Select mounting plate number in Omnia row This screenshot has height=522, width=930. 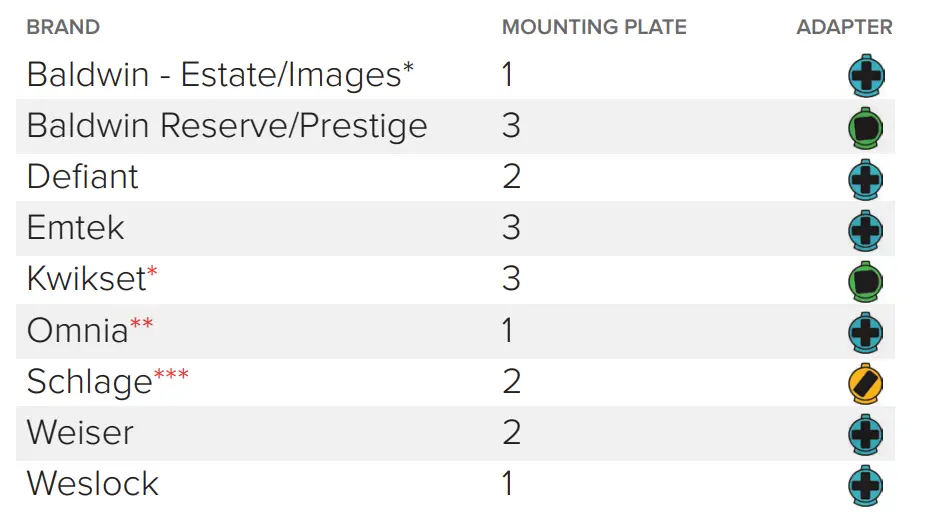[509, 330]
